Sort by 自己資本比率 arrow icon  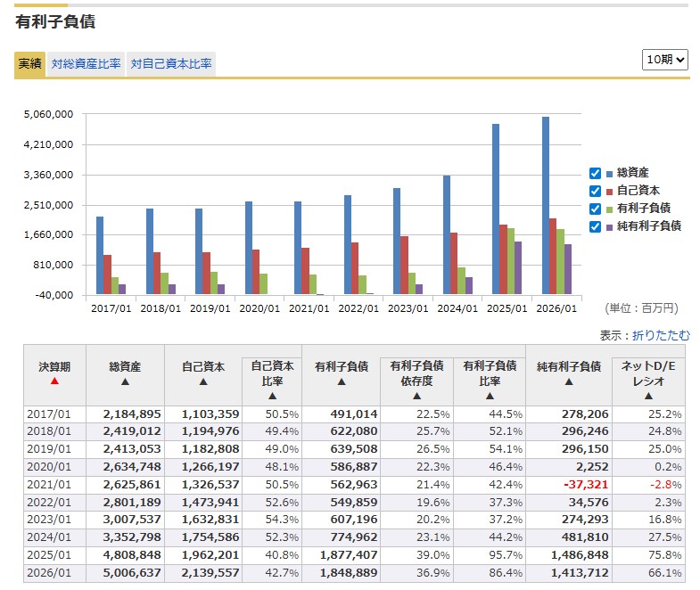click(x=272, y=396)
